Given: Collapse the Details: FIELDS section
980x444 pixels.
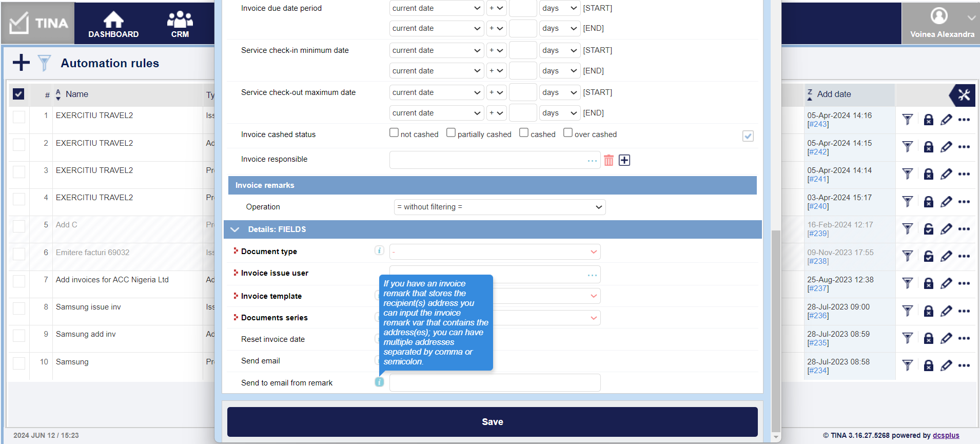Looking at the screenshot, I should (235, 229).
